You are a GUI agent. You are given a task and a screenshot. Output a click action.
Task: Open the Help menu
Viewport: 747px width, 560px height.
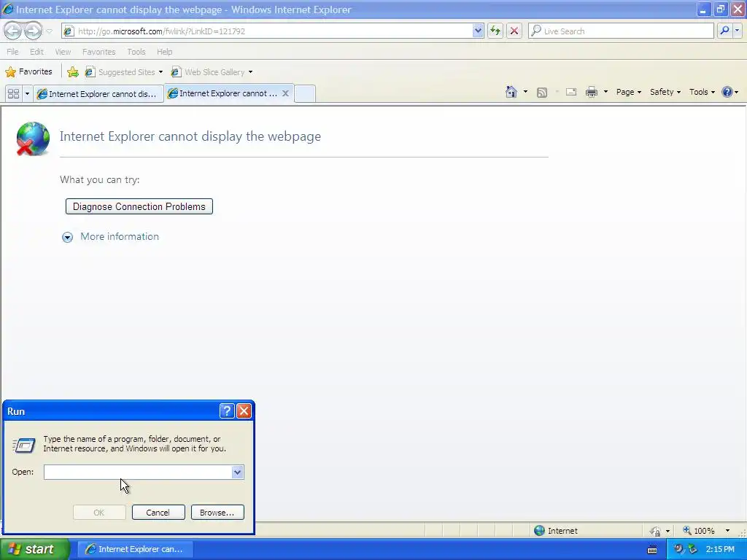(164, 52)
